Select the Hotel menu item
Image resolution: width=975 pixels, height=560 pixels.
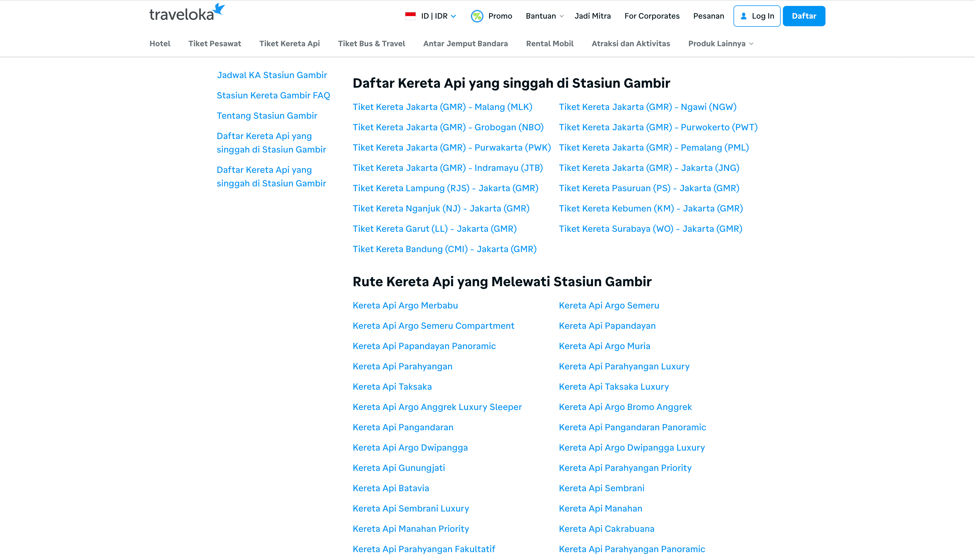coord(160,43)
